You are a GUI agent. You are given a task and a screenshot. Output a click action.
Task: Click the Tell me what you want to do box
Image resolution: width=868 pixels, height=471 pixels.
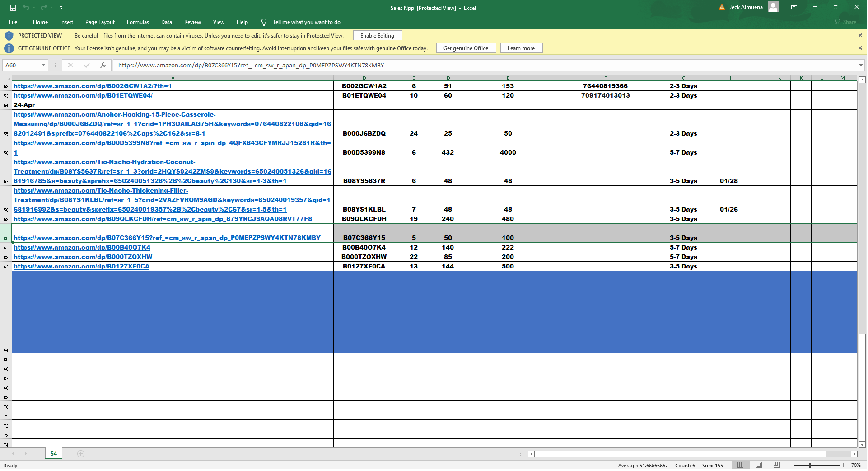307,22
